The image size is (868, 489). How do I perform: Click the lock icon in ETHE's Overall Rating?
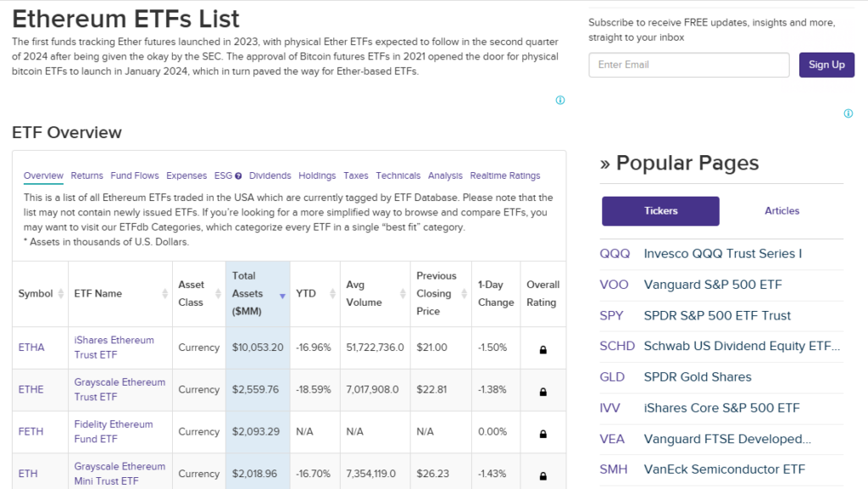tap(542, 390)
